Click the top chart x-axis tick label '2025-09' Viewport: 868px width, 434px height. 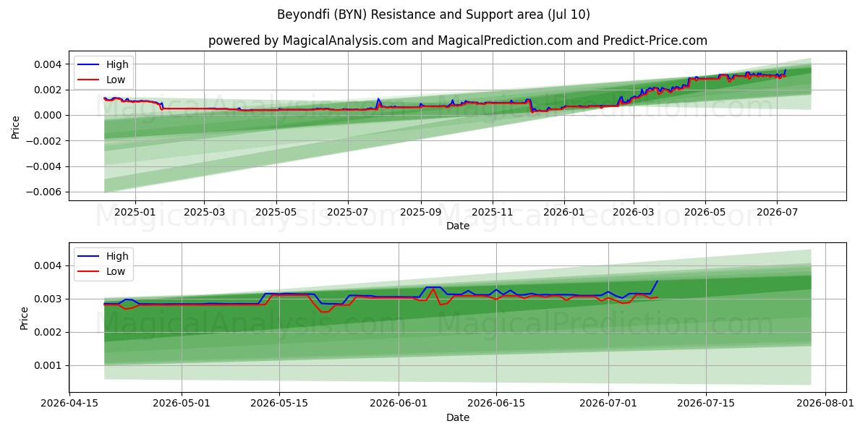(420, 212)
